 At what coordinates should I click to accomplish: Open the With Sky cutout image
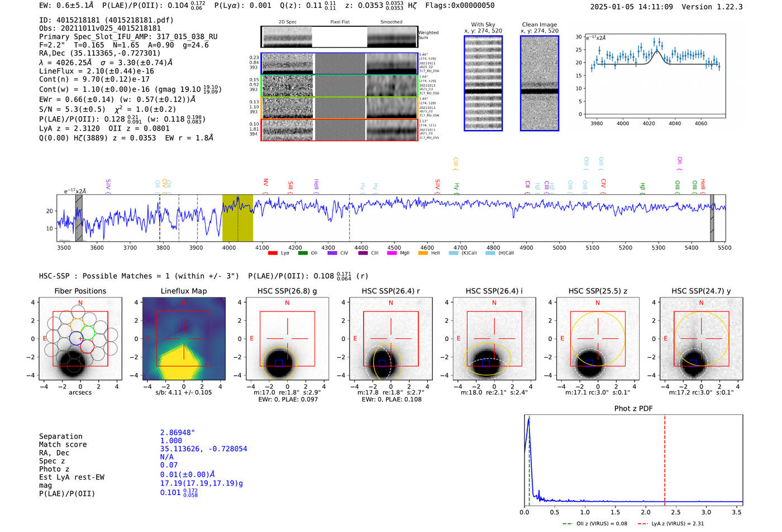tap(483, 83)
